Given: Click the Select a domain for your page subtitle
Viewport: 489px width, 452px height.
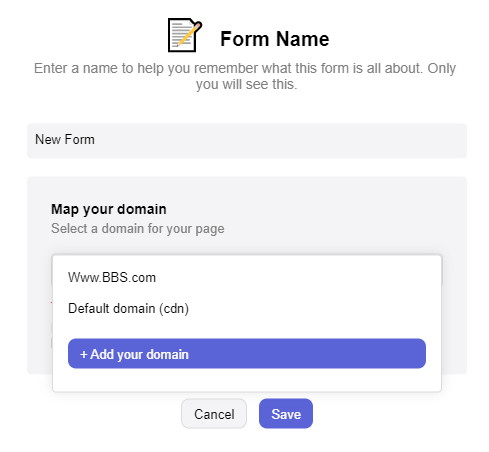Looking at the screenshot, I should click(138, 229).
